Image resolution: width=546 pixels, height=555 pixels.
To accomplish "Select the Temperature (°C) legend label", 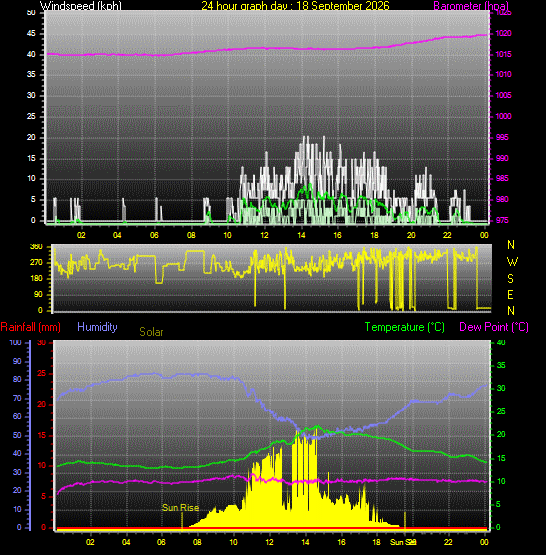I will tap(404, 327).
